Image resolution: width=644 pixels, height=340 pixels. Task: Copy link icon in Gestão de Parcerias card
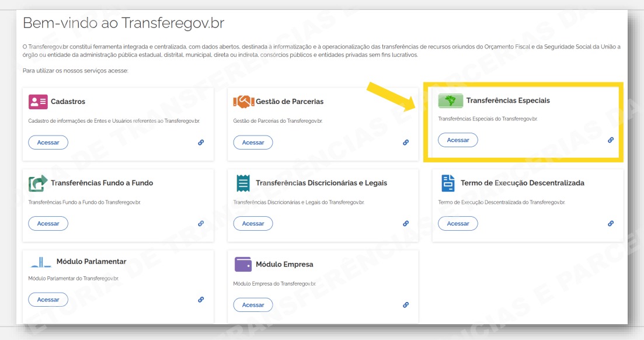406,142
